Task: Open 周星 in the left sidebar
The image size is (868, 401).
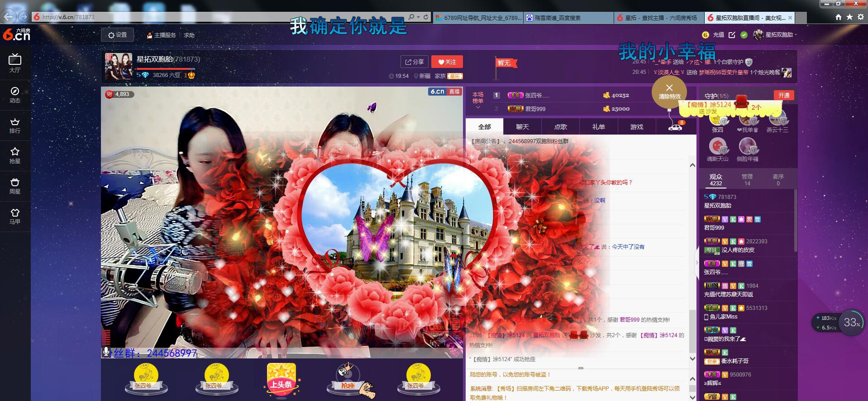Action: (x=15, y=186)
